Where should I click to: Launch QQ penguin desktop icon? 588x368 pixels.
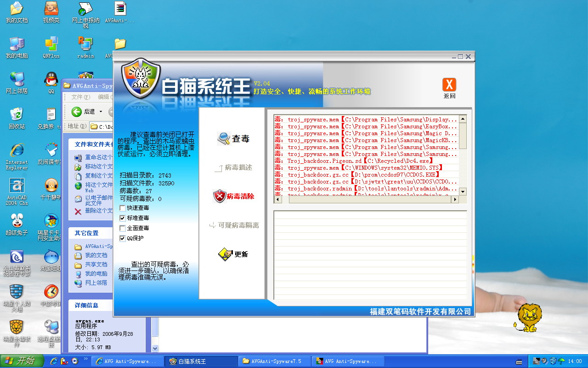[51, 83]
